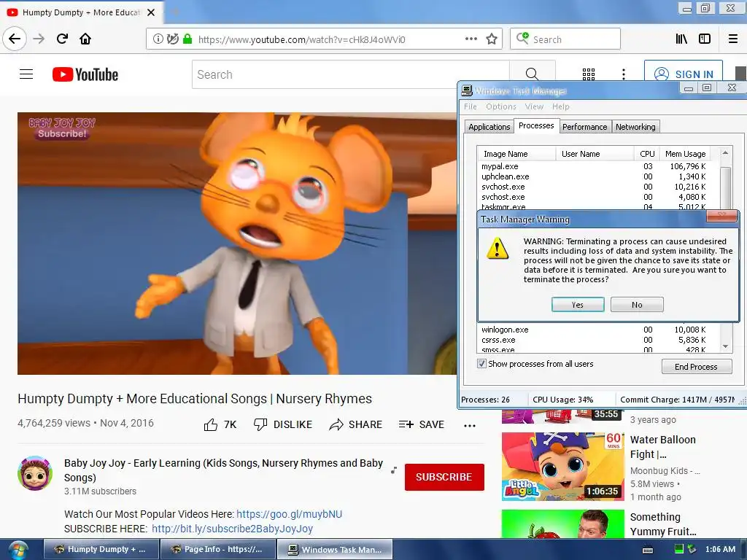Select winlogon.exe process row
The width and height of the screenshot is (747, 560).
pyautogui.click(x=594, y=330)
